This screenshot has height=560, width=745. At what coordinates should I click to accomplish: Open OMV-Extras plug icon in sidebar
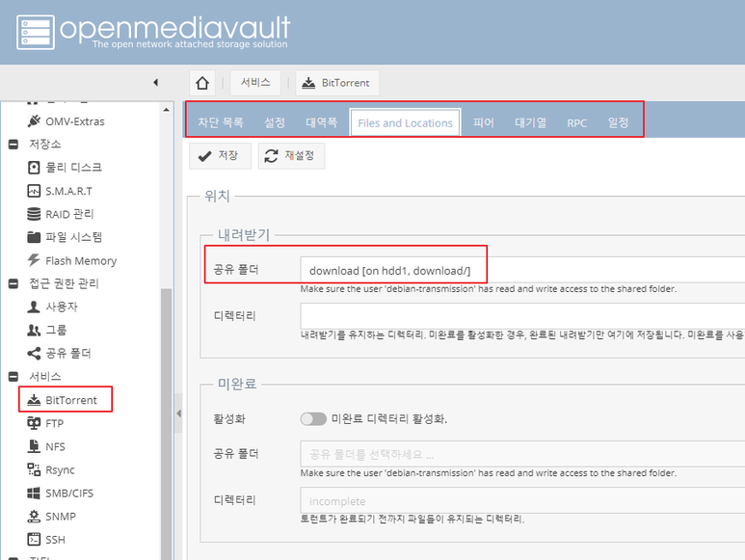(34, 121)
